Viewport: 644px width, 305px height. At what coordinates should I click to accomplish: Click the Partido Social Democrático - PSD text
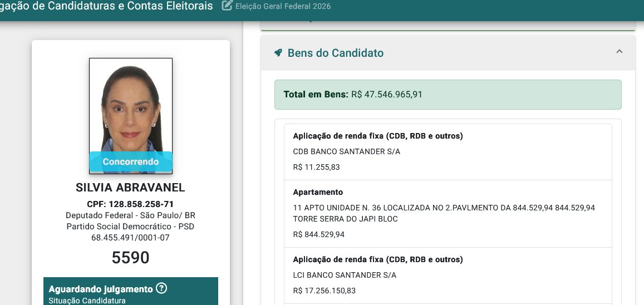(x=131, y=227)
